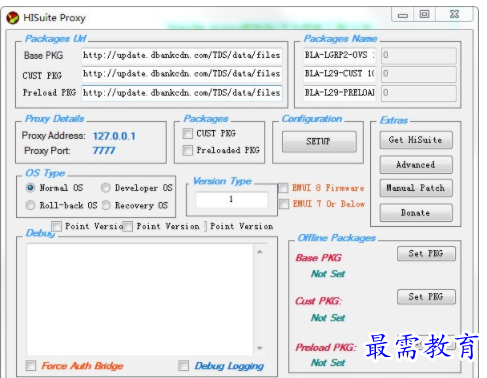Minimize the HiSuite Proxy window
Image resolution: width=487 pixels, height=378 pixels.
pyautogui.click(x=403, y=15)
